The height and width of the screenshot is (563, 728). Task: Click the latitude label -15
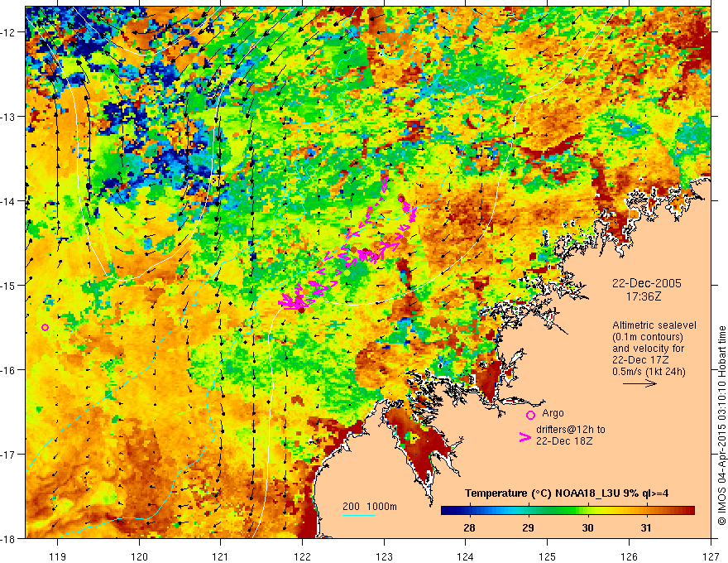point(9,285)
